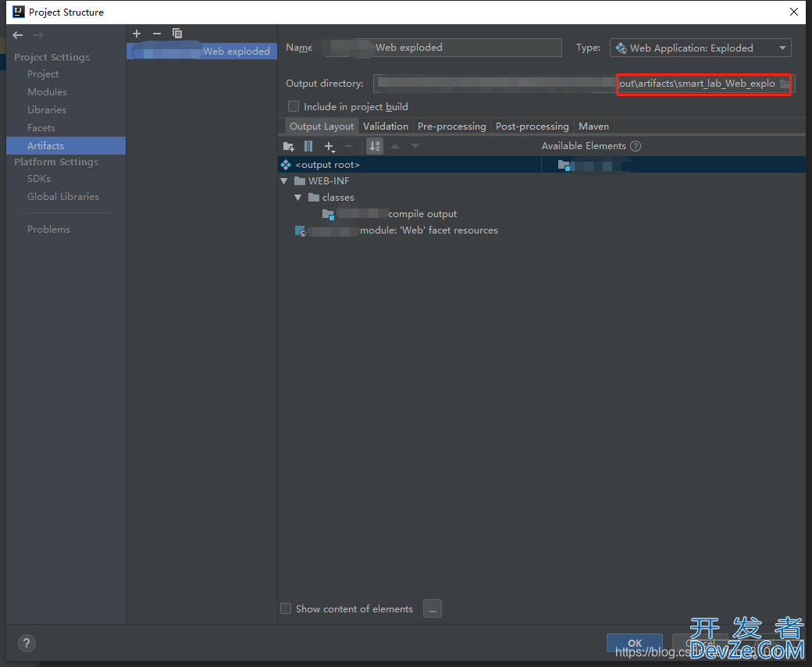Viewport: 812px width, 667px height.
Task: Collapse the WEB-INF folder
Action: pos(283,181)
